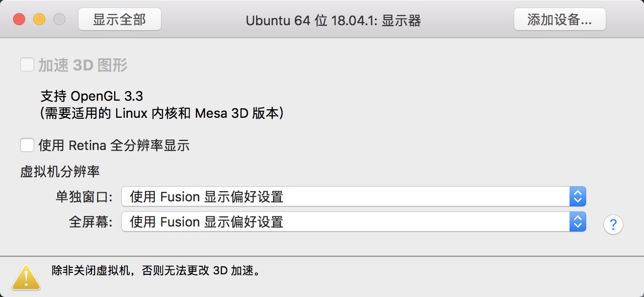Minimize the window with the yellow button
The image size is (644, 297).
[x=39, y=20]
